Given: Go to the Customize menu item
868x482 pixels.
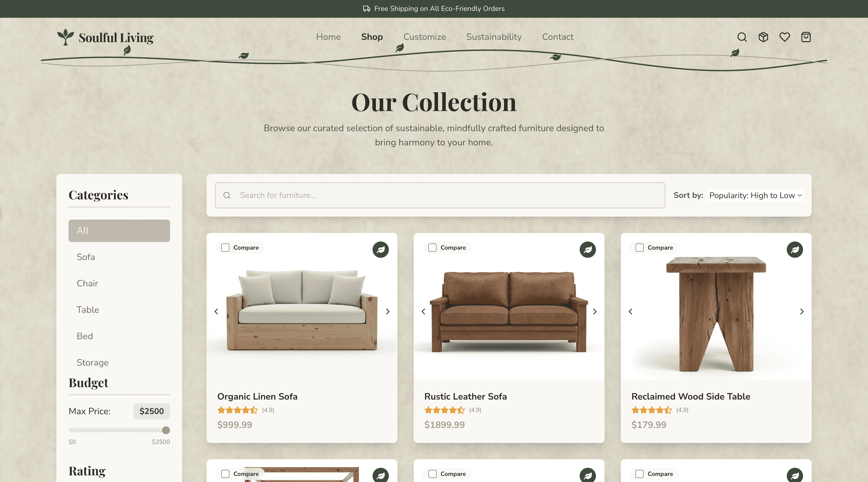Looking at the screenshot, I should click(x=424, y=37).
